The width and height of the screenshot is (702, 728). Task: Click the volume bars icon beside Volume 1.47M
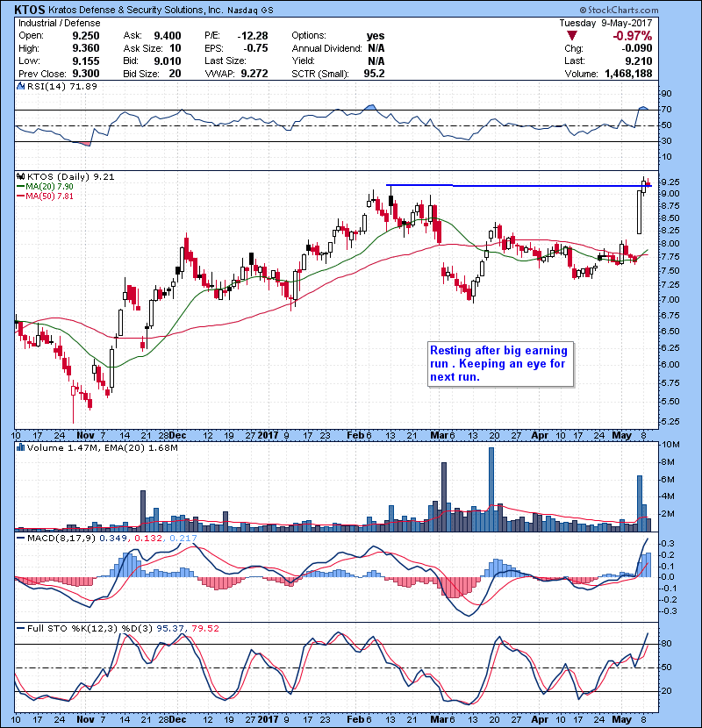(20, 448)
